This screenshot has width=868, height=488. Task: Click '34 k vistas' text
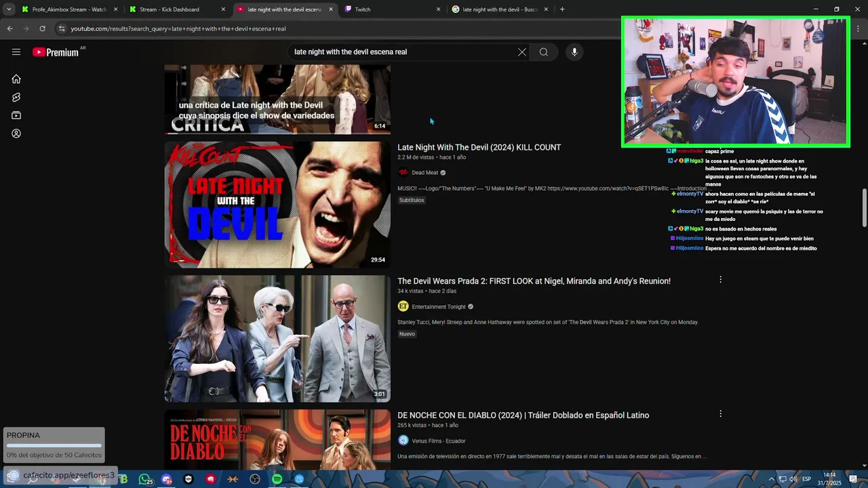coord(410,291)
